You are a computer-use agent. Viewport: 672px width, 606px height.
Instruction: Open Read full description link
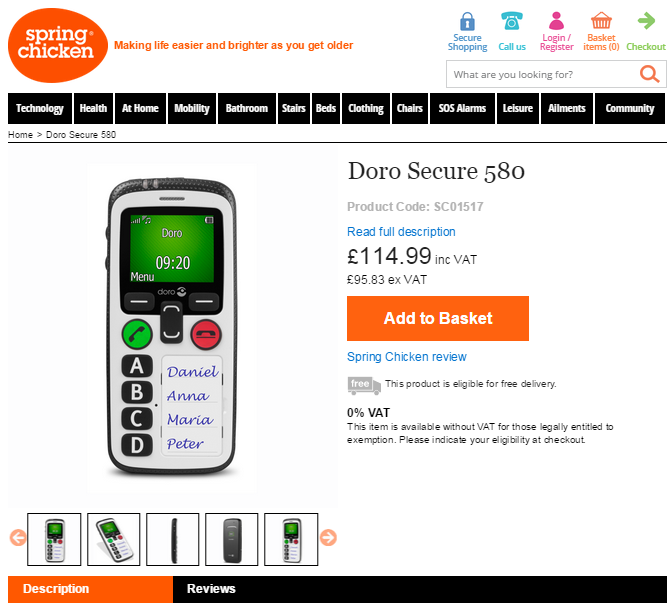(401, 232)
